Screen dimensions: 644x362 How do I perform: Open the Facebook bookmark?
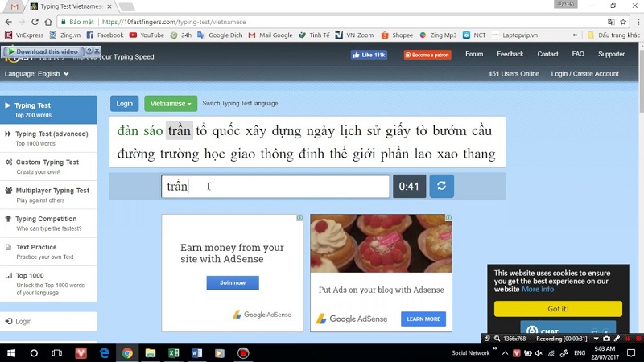(105, 35)
